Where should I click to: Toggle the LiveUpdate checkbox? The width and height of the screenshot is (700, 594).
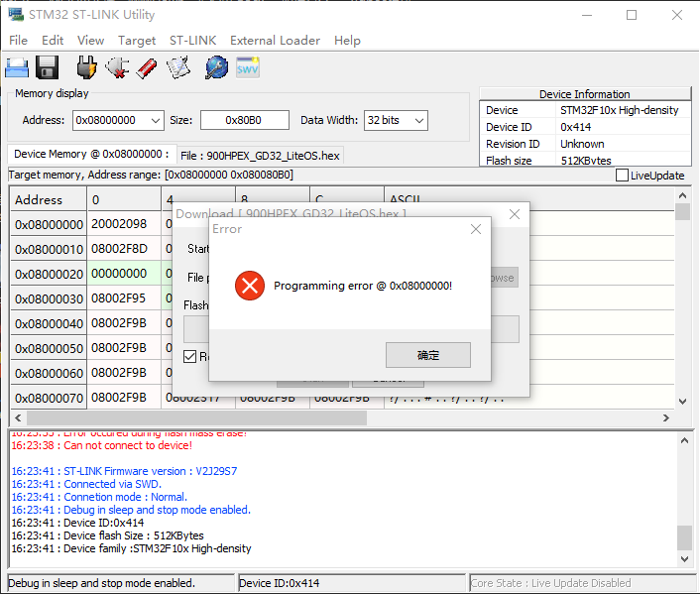(x=622, y=176)
